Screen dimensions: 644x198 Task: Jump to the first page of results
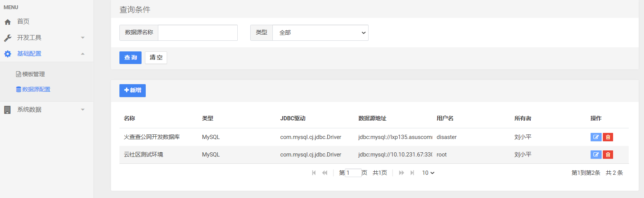[314, 173]
